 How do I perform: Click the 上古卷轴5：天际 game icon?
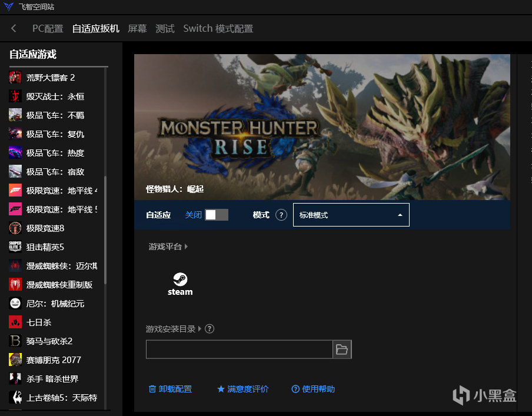[x=15, y=397]
